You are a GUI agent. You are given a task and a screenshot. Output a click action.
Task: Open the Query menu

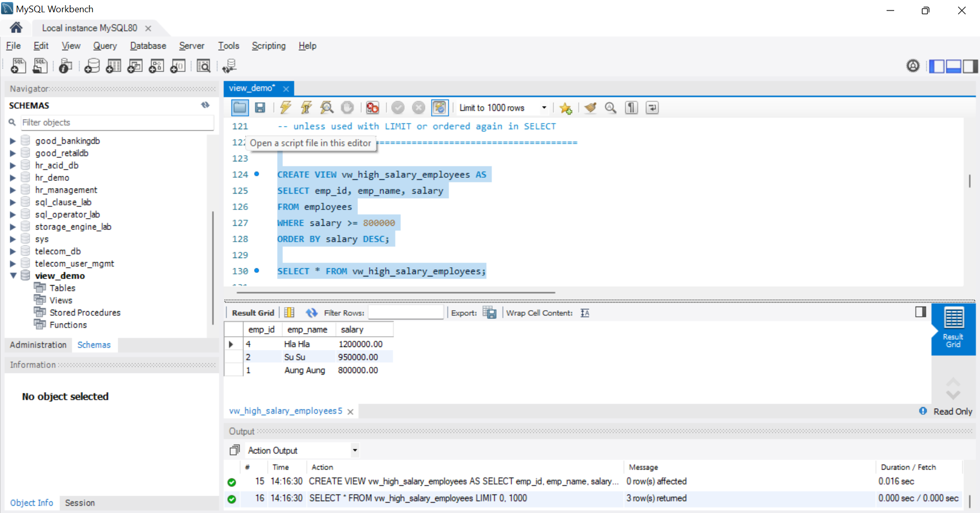coord(105,45)
